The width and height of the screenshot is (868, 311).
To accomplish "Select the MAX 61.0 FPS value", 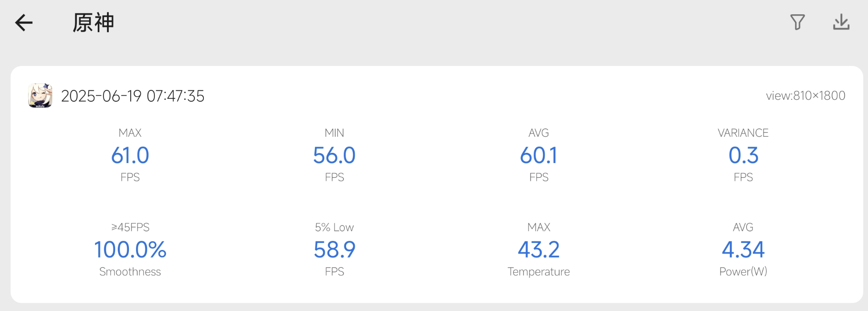I will (x=130, y=155).
